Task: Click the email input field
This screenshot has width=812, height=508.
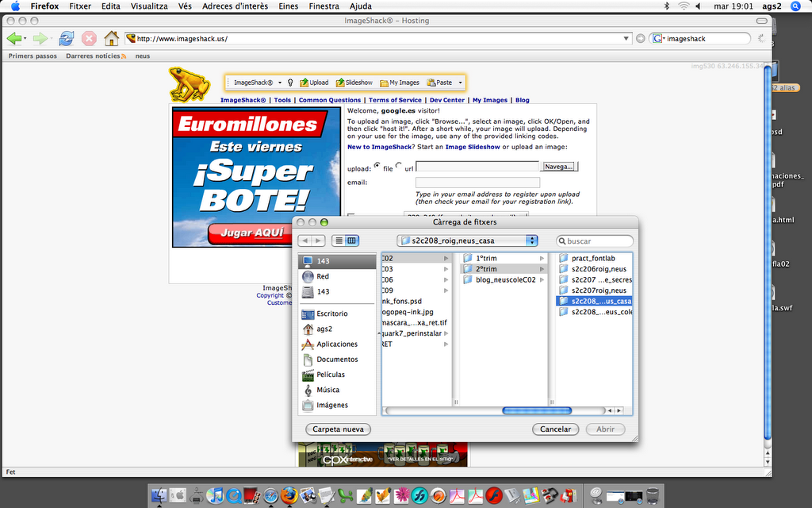Action: 477,183
